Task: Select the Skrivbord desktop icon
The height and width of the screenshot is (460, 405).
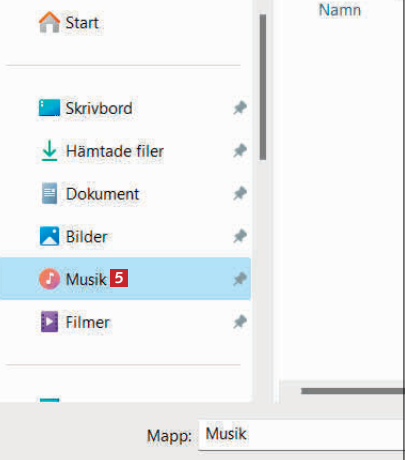Action: pyautogui.click(x=49, y=108)
